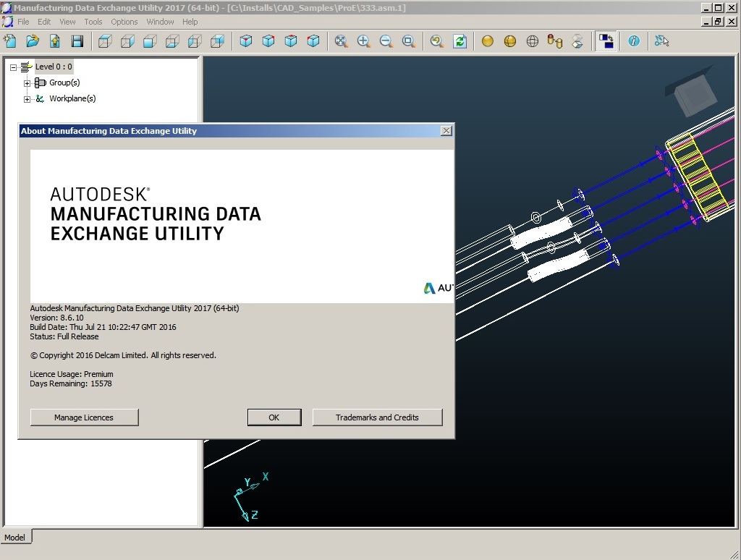This screenshot has width=741, height=560.
Task: Click the green Refresh view icon
Action: pos(460,41)
